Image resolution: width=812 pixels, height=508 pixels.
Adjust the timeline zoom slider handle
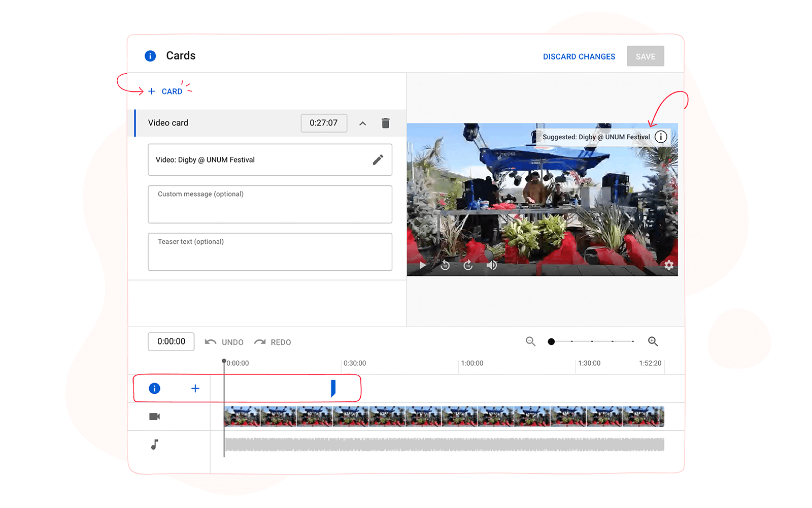(x=551, y=341)
